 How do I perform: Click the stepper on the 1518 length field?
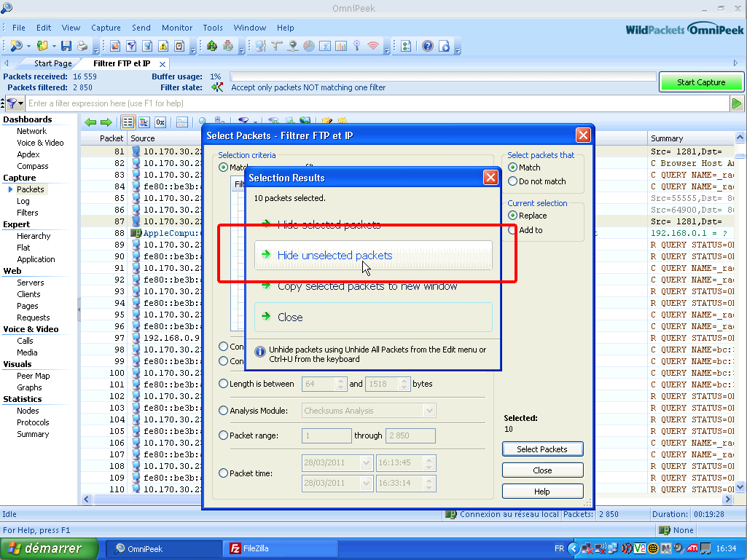pyautogui.click(x=404, y=384)
